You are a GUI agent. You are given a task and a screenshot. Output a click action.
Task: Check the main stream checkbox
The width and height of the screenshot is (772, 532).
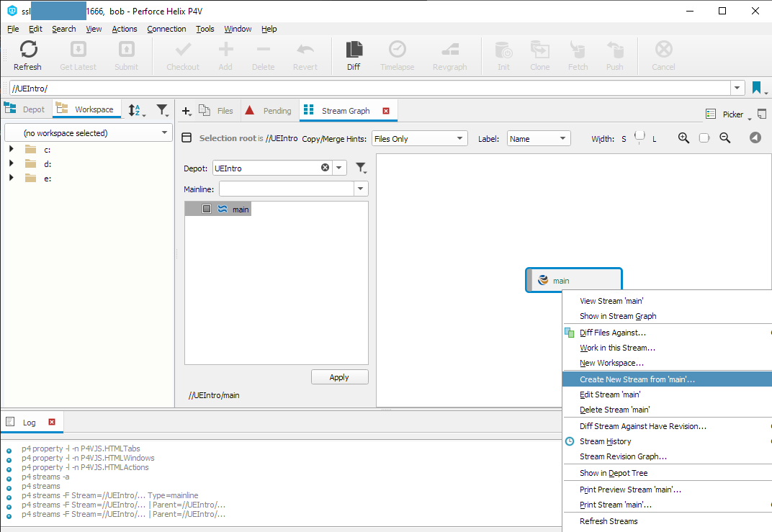tap(207, 209)
